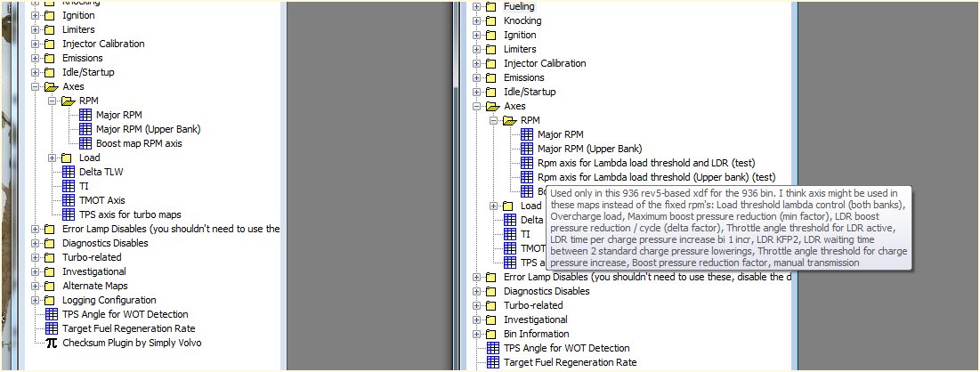980x372 pixels.
Task: Collapse Axes folder in left panel
Action: (x=35, y=87)
